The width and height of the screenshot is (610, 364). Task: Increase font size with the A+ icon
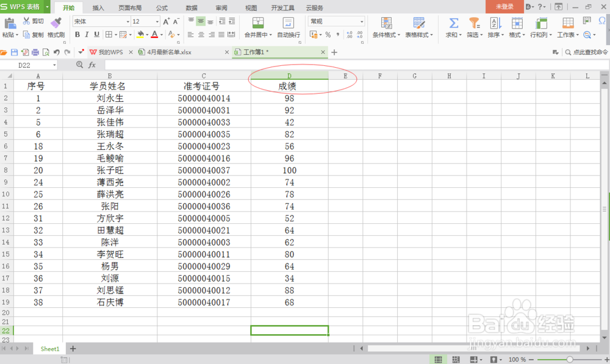tap(167, 21)
